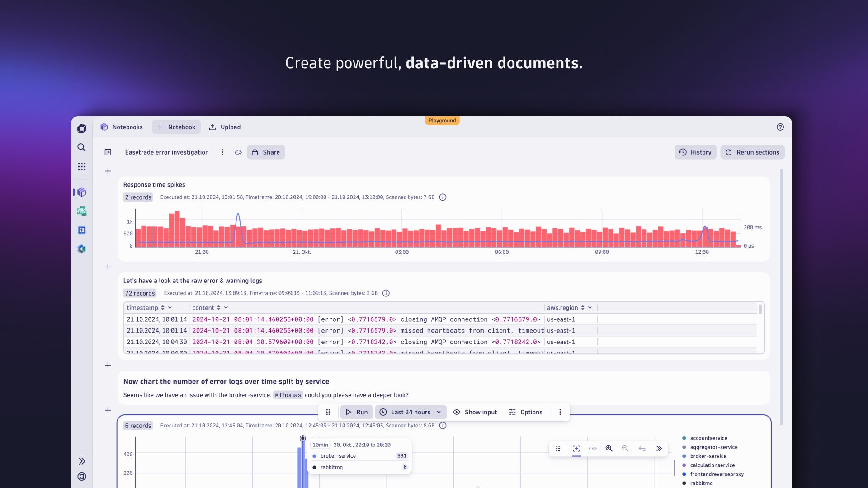The height and width of the screenshot is (488, 868).
Task: Open the Dynatrace home logo icon
Action: click(x=82, y=129)
